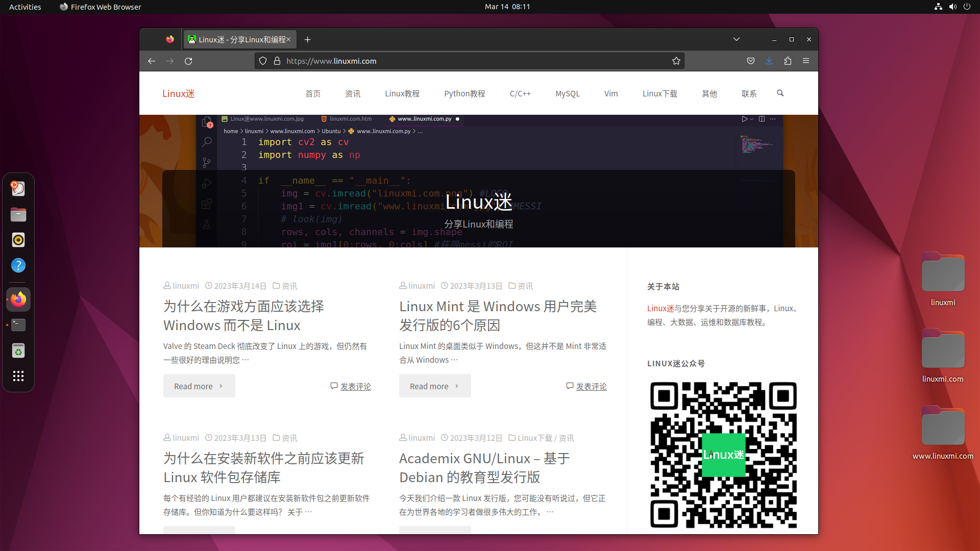The height and width of the screenshot is (551, 980).
Task: Click Read more under the Windows gaming article
Action: pos(199,386)
